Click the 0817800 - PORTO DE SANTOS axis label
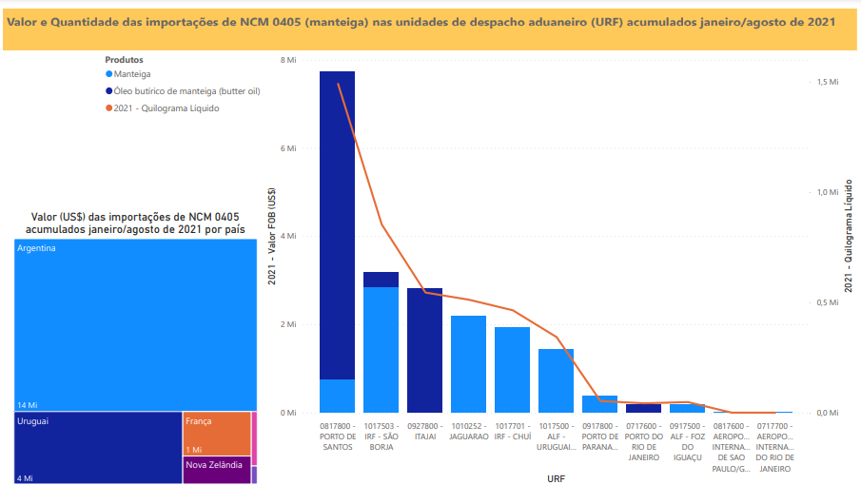Image resolution: width=861 pixels, height=504 pixels. click(x=338, y=436)
